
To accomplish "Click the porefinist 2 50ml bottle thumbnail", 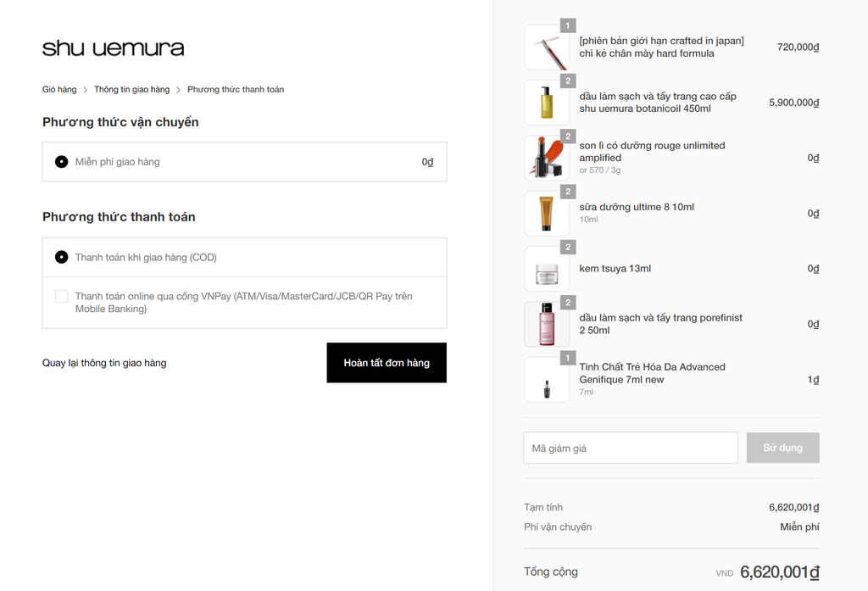I will pyautogui.click(x=547, y=325).
